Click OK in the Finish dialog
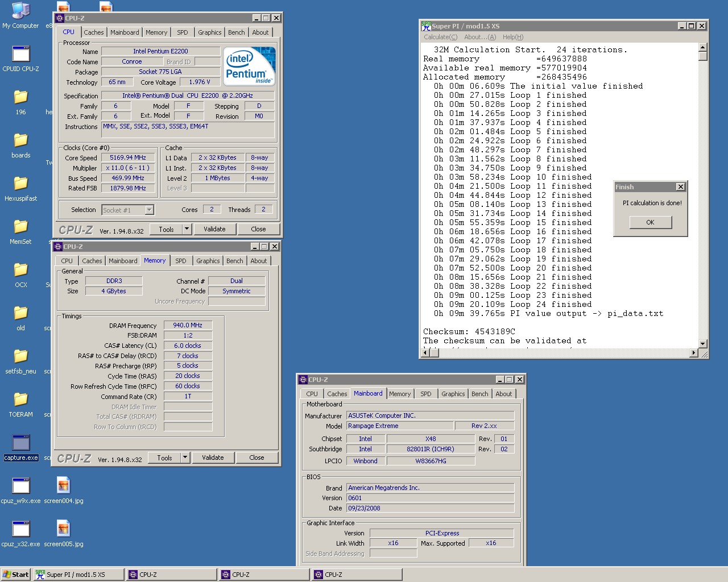 pos(650,222)
